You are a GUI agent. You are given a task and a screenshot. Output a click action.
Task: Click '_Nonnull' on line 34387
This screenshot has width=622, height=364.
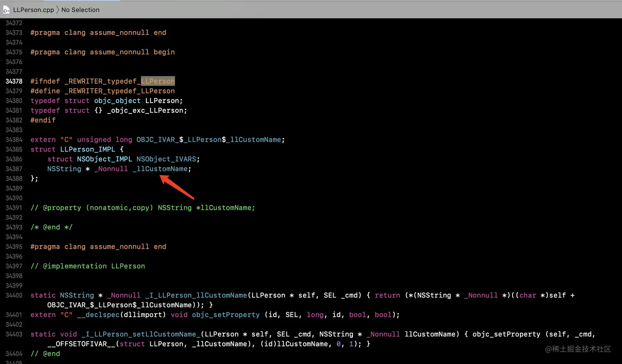pyautogui.click(x=111, y=169)
